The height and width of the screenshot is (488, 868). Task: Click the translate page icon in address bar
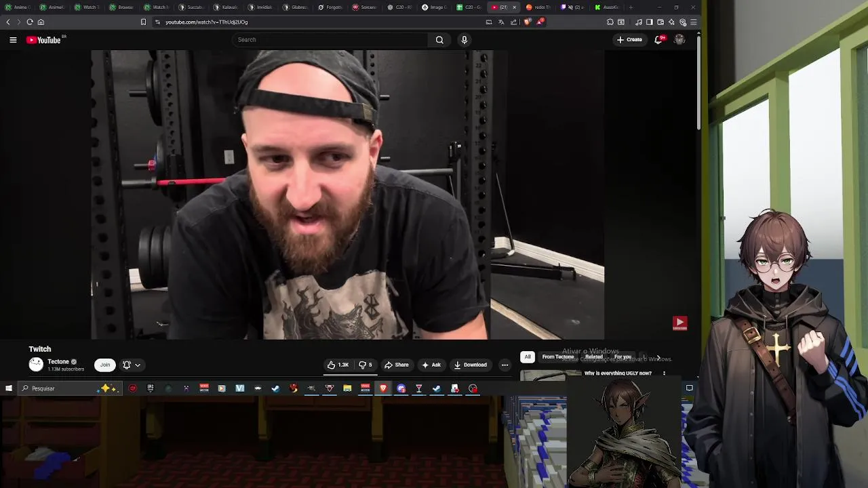[x=501, y=22]
